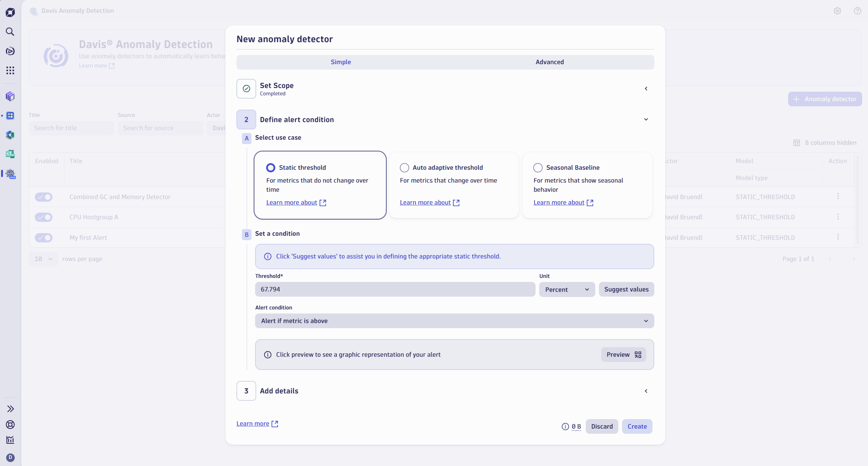868x466 pixels.
Task: Select Static threshold radio button
Action: 271,168
